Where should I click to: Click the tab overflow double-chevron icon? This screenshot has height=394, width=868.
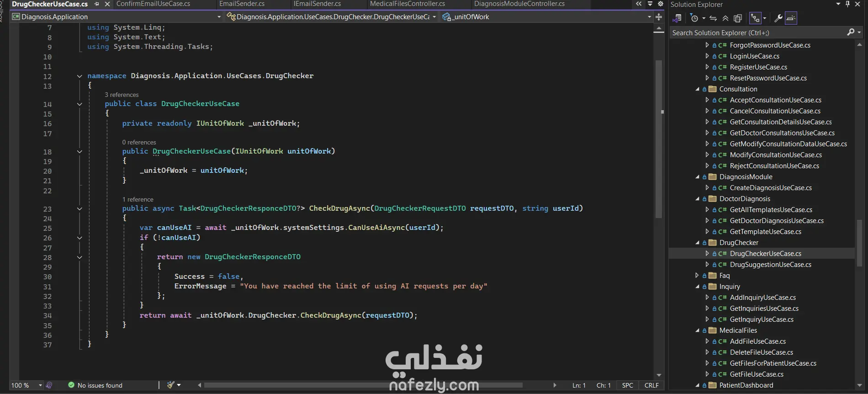tap(639, 4)
